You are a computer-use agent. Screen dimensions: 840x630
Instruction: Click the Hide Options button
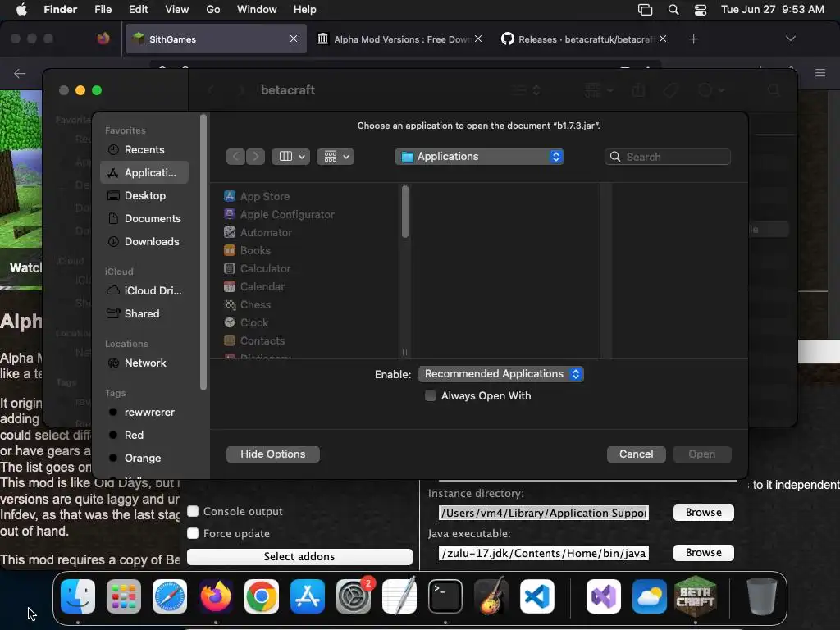273,454
